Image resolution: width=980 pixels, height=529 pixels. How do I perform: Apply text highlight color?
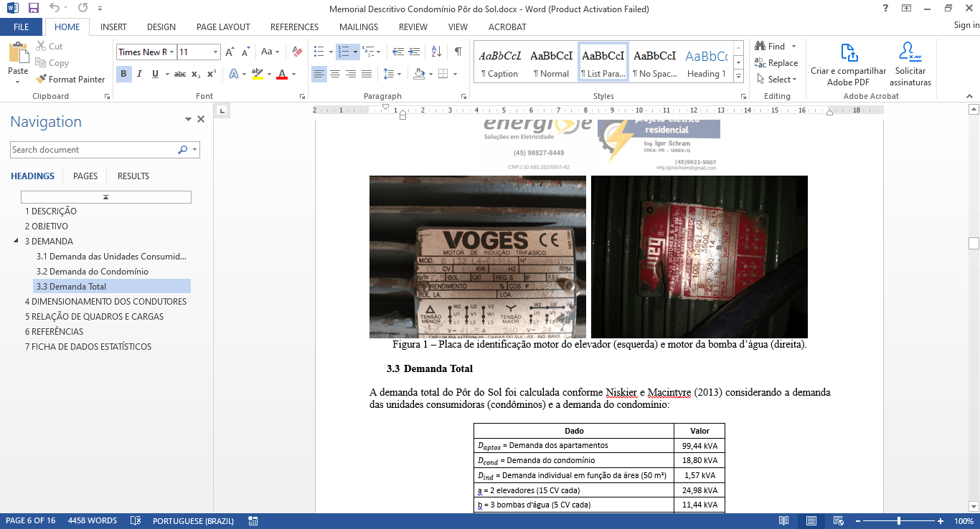point(257,74)
